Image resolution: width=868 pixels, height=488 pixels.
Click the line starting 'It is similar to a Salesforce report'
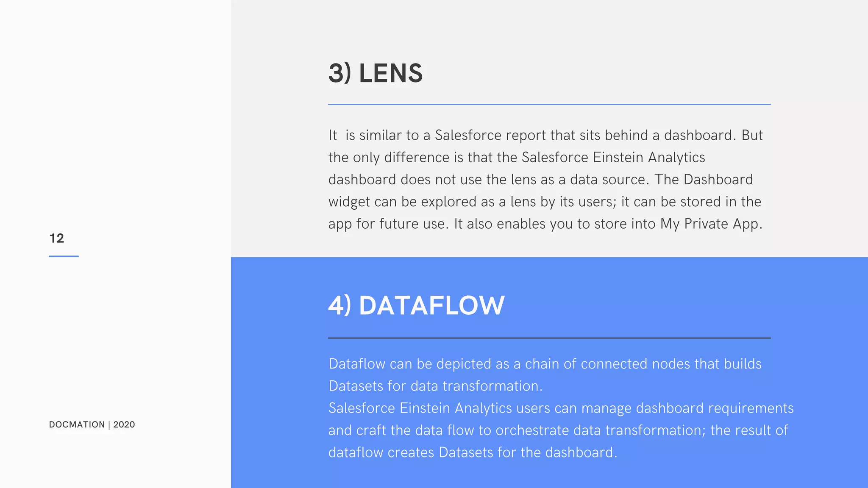click(545, 135)
